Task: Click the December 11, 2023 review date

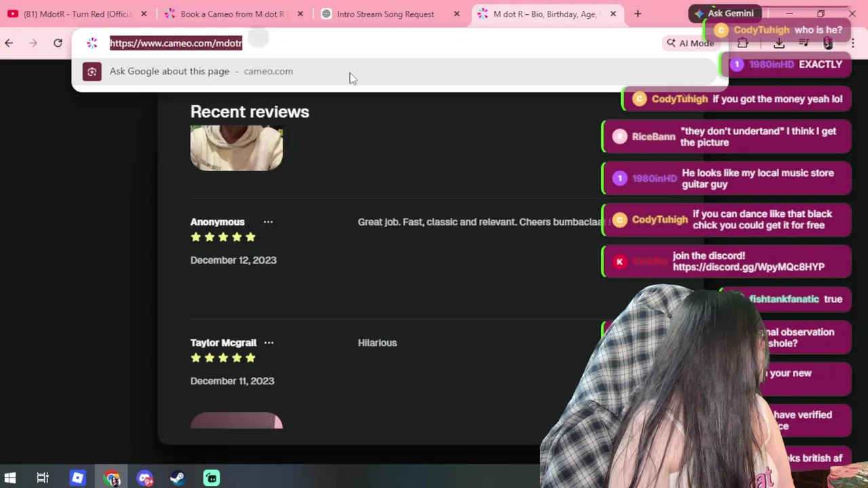Action: (232, 380)
